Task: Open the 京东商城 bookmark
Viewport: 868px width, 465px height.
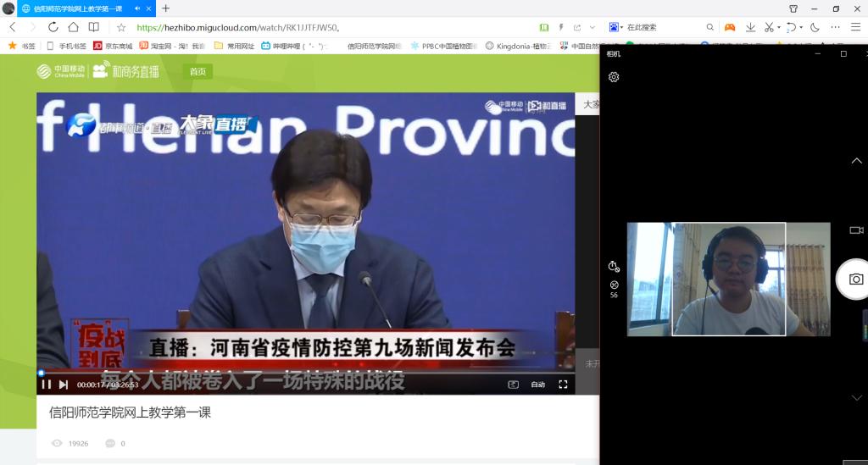Action: (x=113, y=46)
